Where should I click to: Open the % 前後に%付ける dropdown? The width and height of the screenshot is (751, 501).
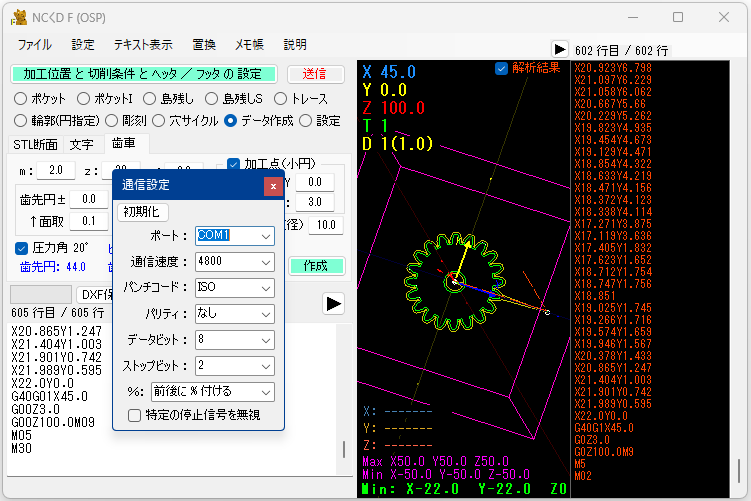pos(213,392)
